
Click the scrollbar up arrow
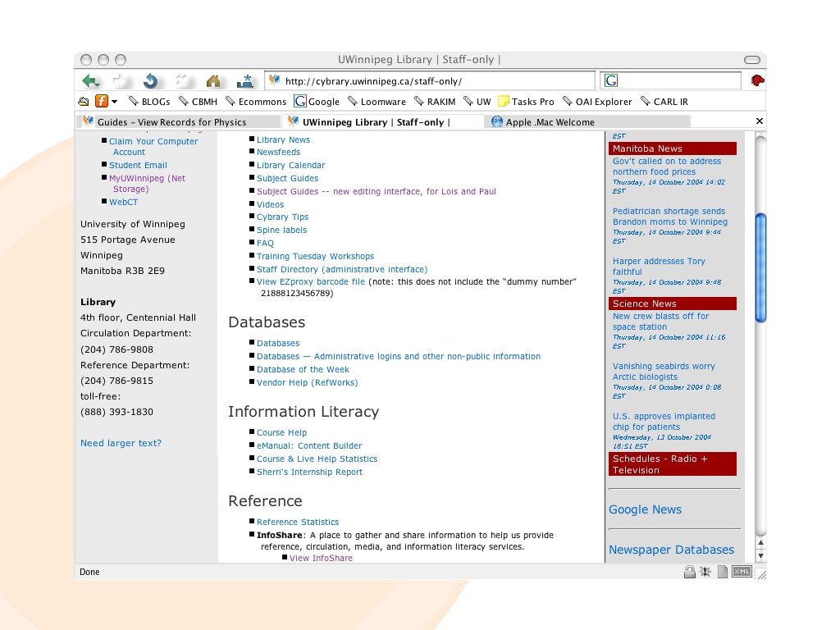[x=760, y=543]
